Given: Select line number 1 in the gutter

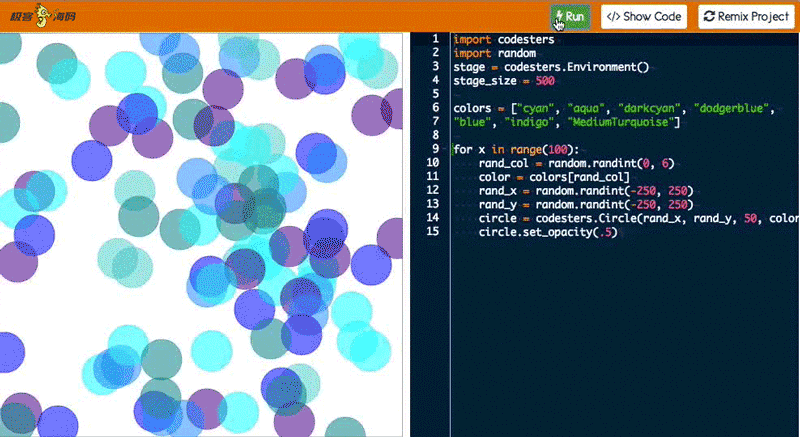Looking at the screenshot, I should pyautogui.click(x=434, y=39).
